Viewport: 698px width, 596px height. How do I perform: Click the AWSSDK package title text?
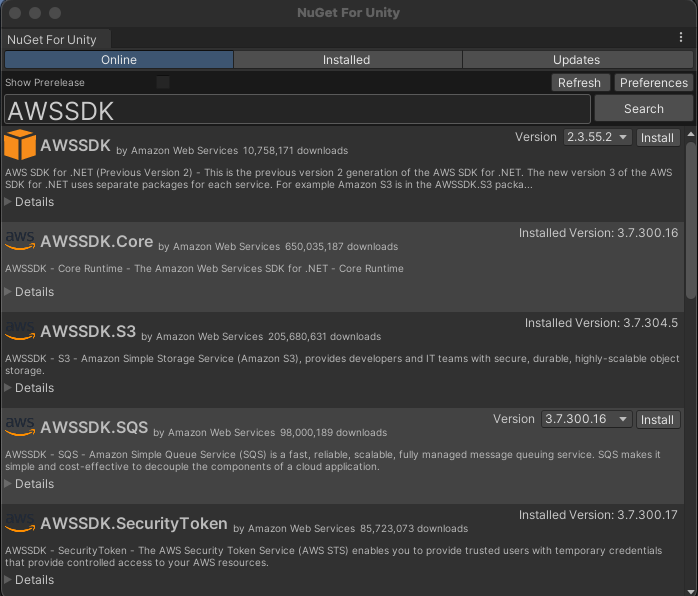(x=75, y=145)
